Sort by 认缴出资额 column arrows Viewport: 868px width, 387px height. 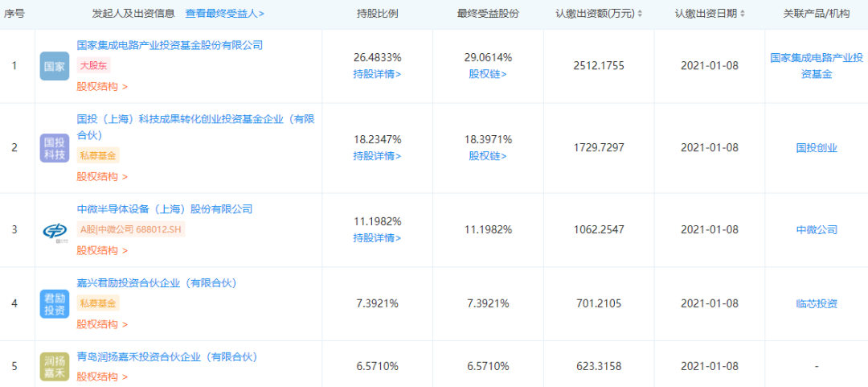pyautogui.click(x=640, y=14)
